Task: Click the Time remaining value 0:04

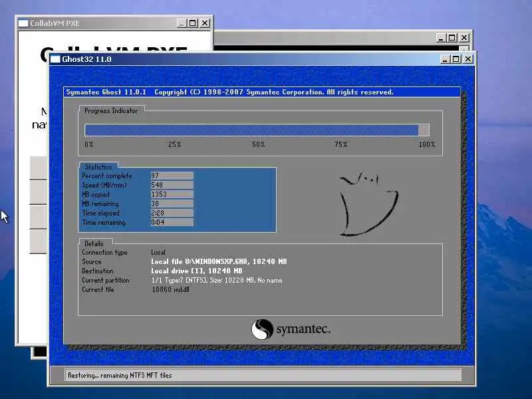Action: coord(172,222)
